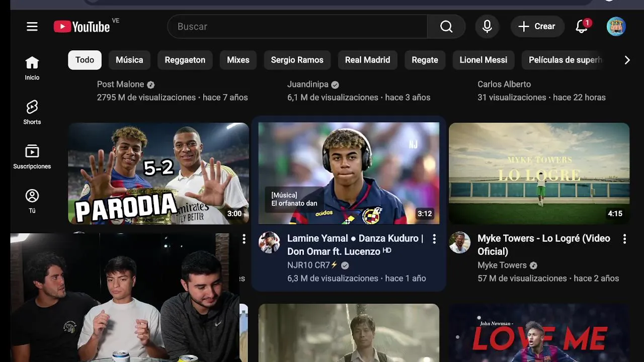Open Myke Towers - Lo Logré title link
This screenshot has width=644, height=362.
pos(544,245)
